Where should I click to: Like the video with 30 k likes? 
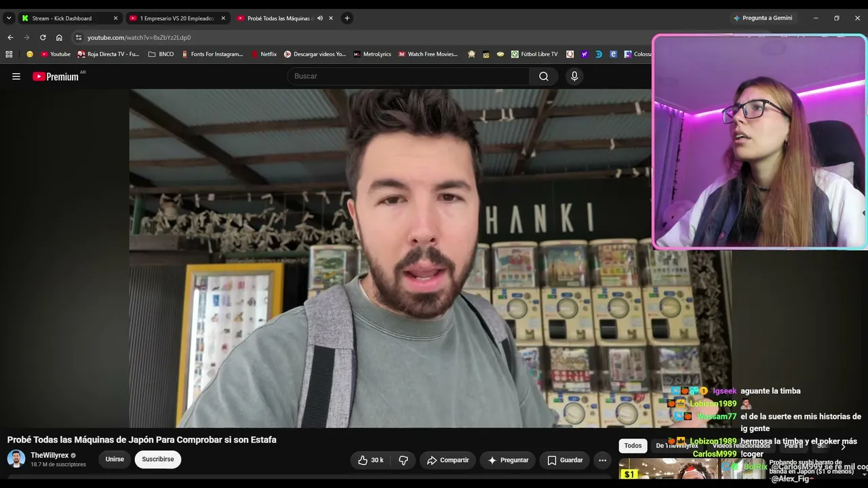coord(370,460)
